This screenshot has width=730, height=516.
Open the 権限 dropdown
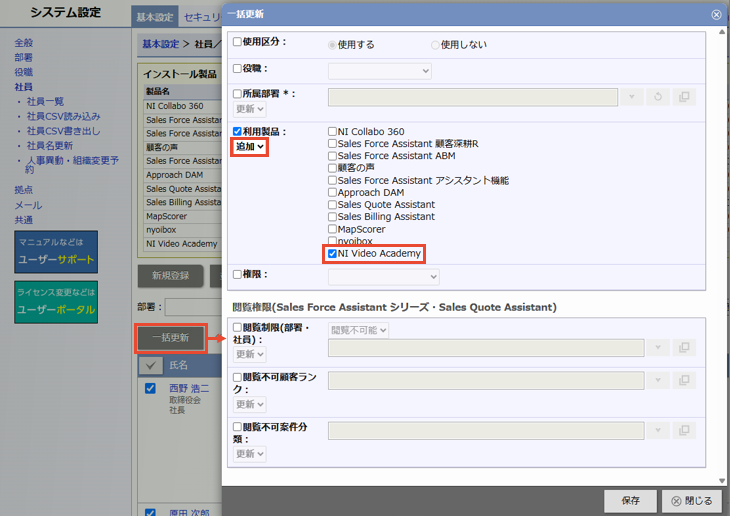(x=384, y=277)
